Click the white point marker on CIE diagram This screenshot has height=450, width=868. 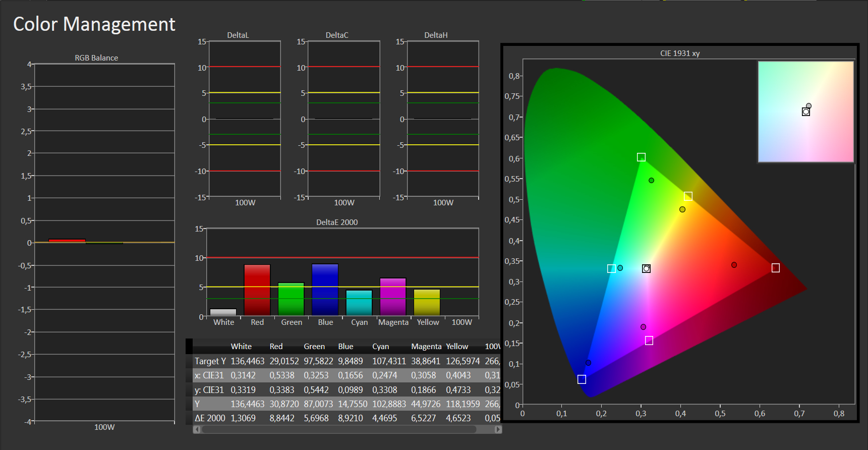click(x=646, y=269)
